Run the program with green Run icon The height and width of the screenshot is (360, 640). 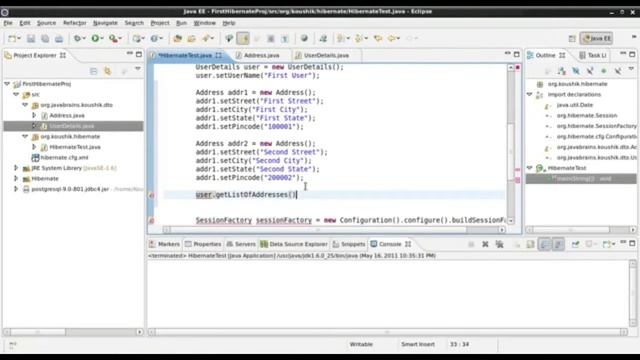tap(95, 38)
